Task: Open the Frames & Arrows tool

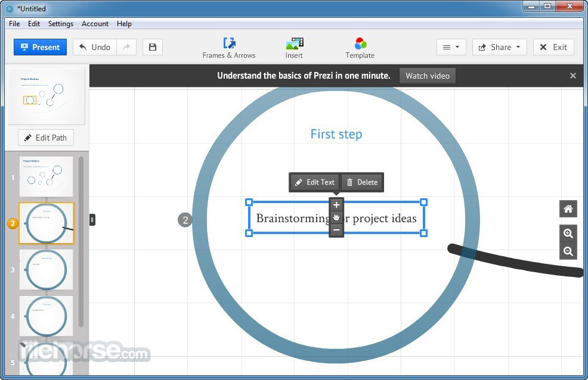Action: pyautogui.click(x=229, y=48)
